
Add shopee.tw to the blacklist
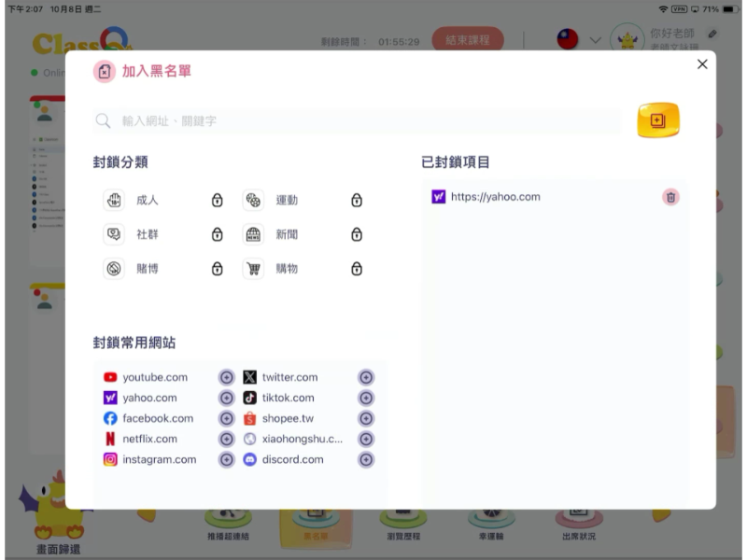pos(366,419)
